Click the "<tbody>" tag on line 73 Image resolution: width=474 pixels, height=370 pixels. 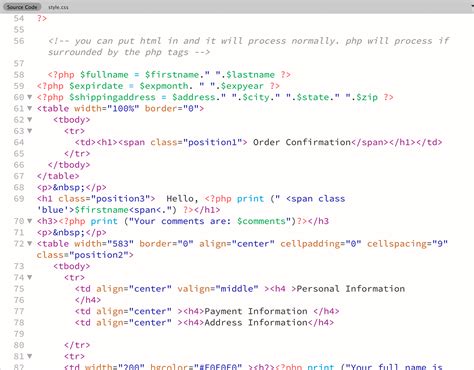(x=72, y=266)
